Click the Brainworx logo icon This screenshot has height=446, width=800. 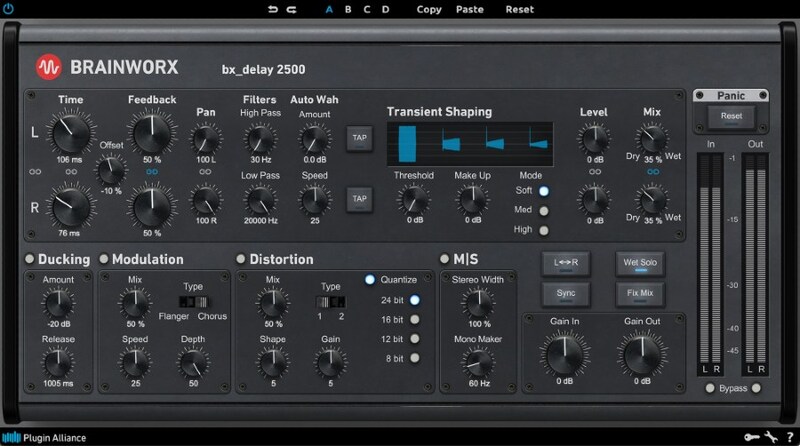click(x=47, y=69)
